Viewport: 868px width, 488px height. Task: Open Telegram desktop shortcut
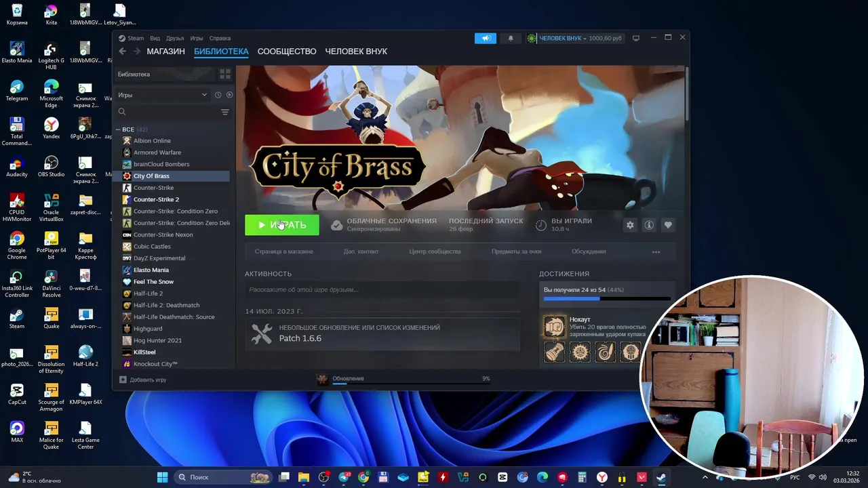point(17,91)
